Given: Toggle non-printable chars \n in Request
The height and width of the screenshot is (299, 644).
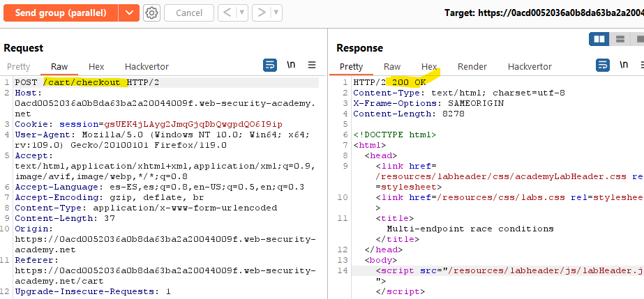Looking at the screenshot, I should click(291, 65).
